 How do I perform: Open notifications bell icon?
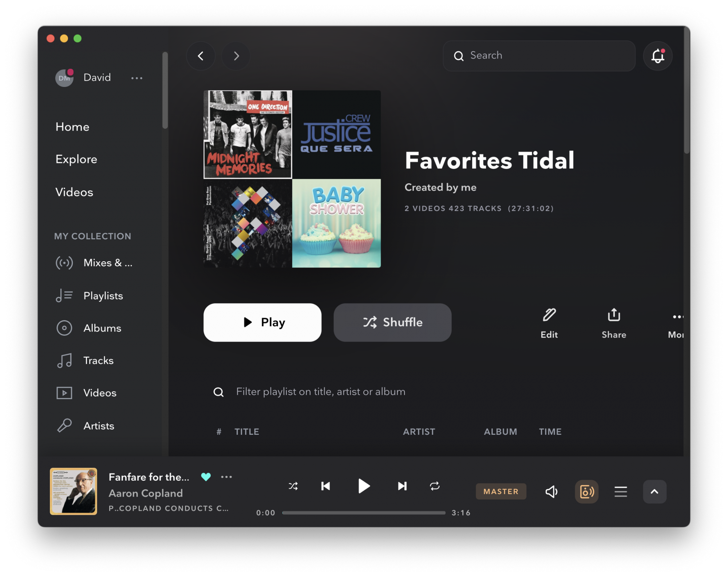point(657,56)
